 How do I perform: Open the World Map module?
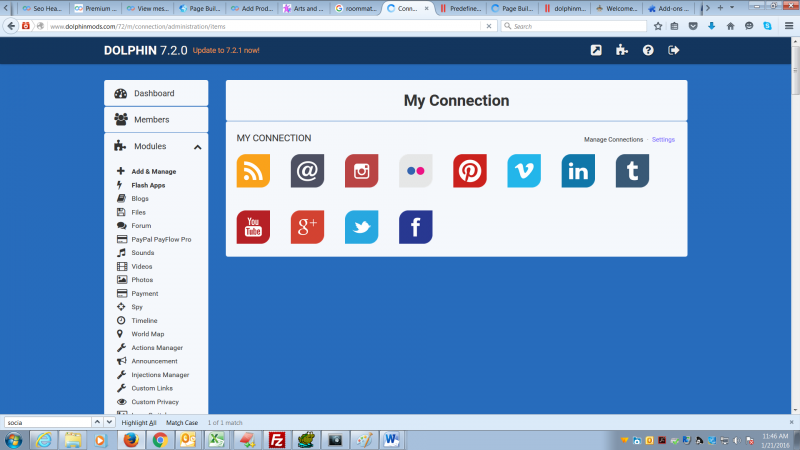tap(147, 334)
